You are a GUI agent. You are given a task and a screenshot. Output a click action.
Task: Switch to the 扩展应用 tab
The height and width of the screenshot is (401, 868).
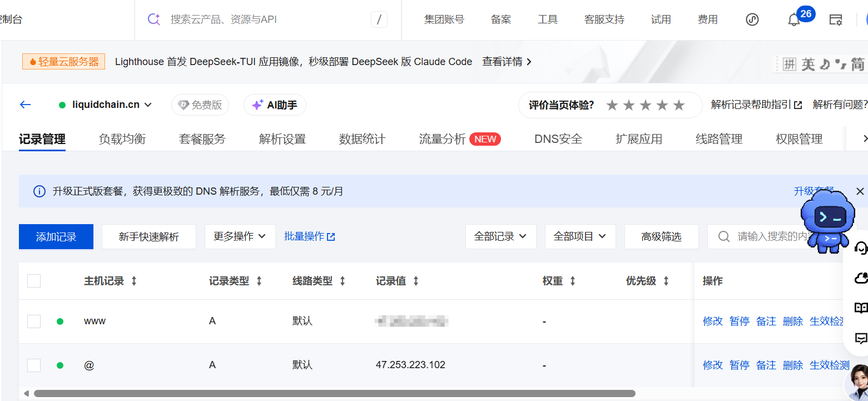point(639,138)
